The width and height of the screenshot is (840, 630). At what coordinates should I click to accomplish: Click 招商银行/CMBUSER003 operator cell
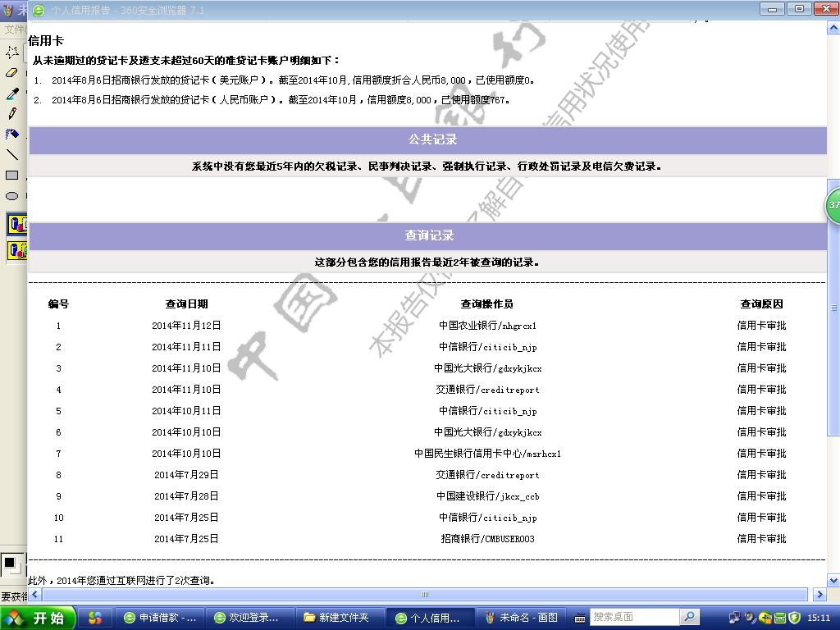[487, 539]
